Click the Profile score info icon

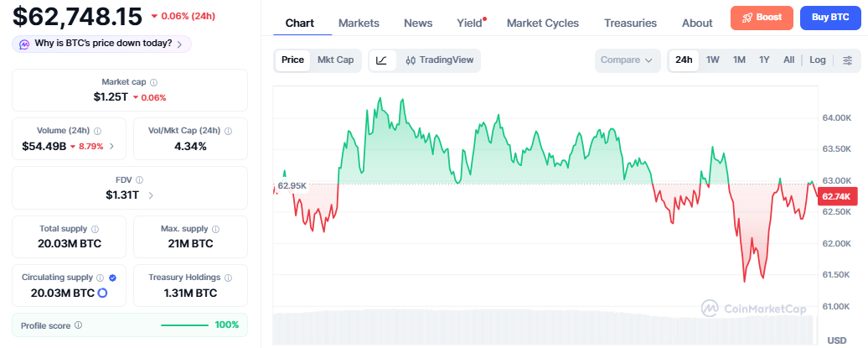(78, 325)
